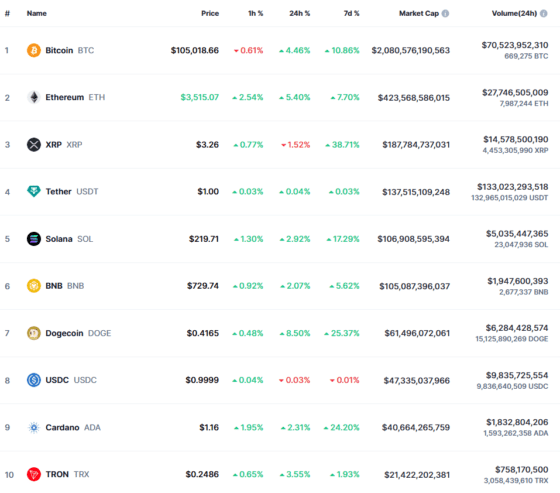Sort by the Name column header
This screenshot has width=560, height=493.
(x=36, y=13)
